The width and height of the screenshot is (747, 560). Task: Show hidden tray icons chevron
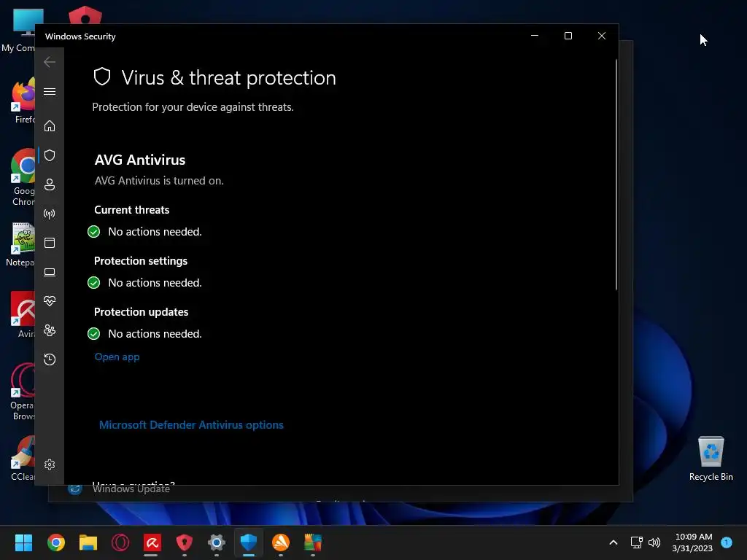614,542
